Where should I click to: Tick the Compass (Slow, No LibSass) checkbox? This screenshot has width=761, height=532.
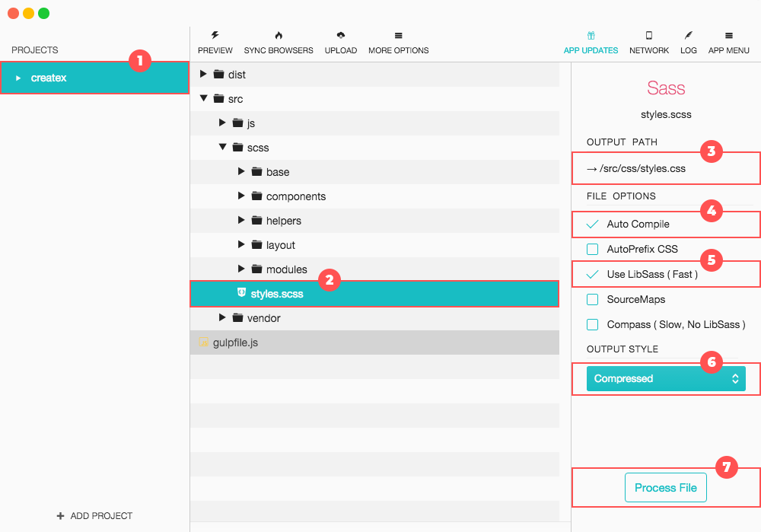click(x=592, y=324)
